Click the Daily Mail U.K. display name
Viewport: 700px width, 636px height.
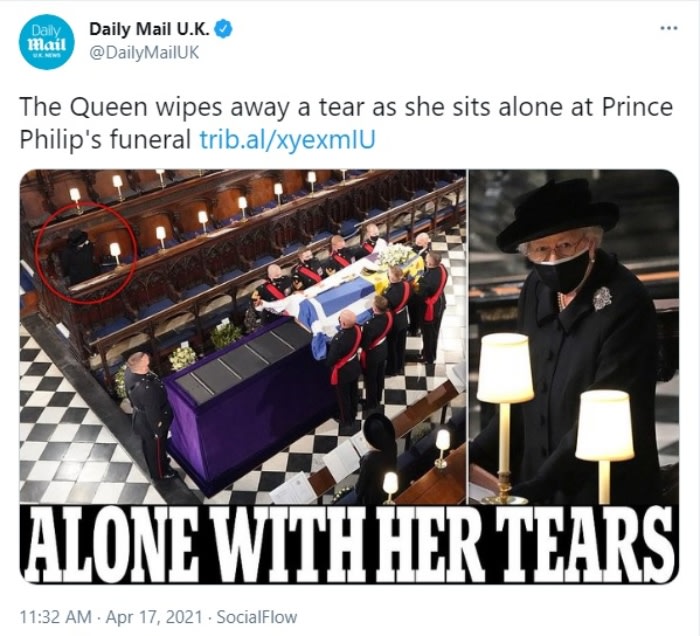150,29
